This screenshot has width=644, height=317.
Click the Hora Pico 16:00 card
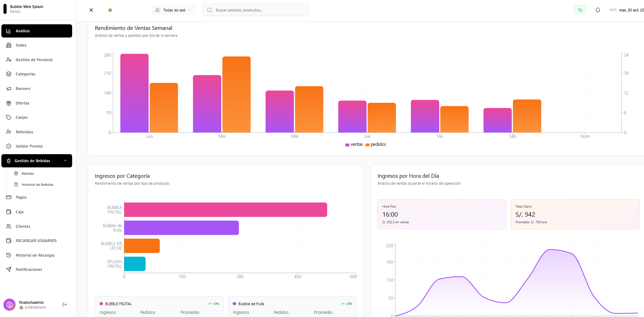point(442,214)
